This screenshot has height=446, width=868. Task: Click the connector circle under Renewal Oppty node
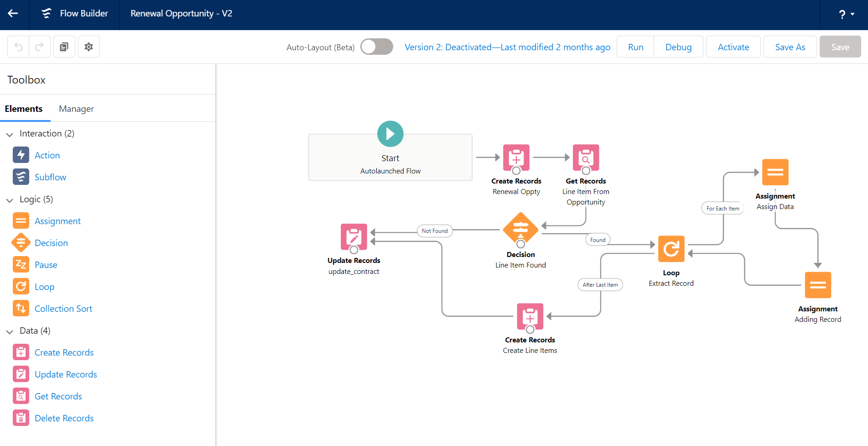(x=516, y=171)
